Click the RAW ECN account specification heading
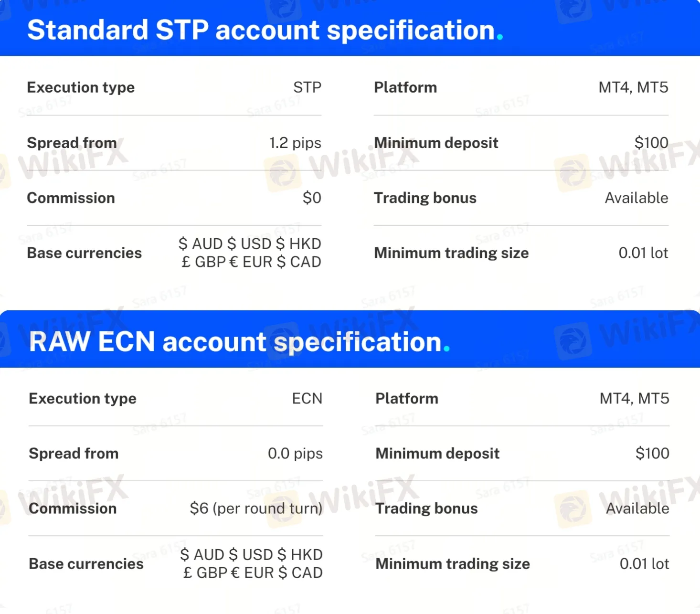Viewport: 700px width, 614px height. (239, 342)
